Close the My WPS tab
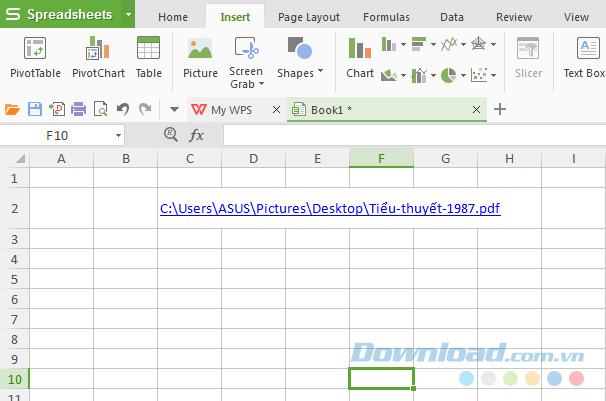Viewport: 606px width, 401px height. click(276, 110)
